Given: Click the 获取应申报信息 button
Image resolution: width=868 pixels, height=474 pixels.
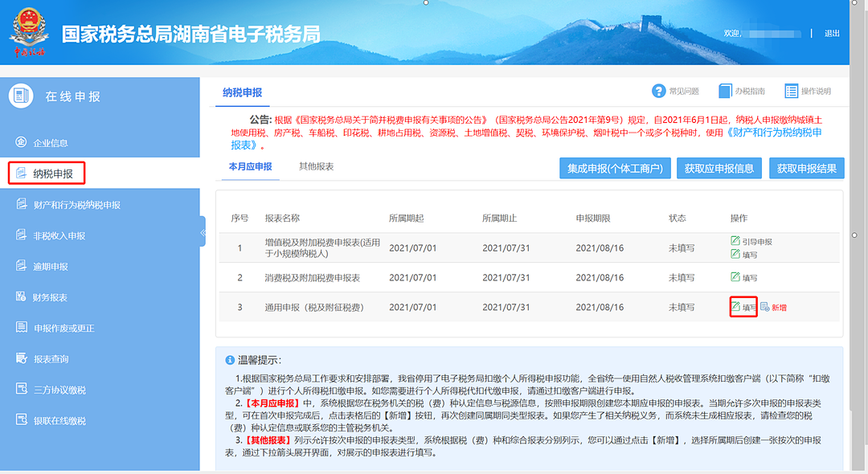Looking at the screenshot, I should (719, 168).
